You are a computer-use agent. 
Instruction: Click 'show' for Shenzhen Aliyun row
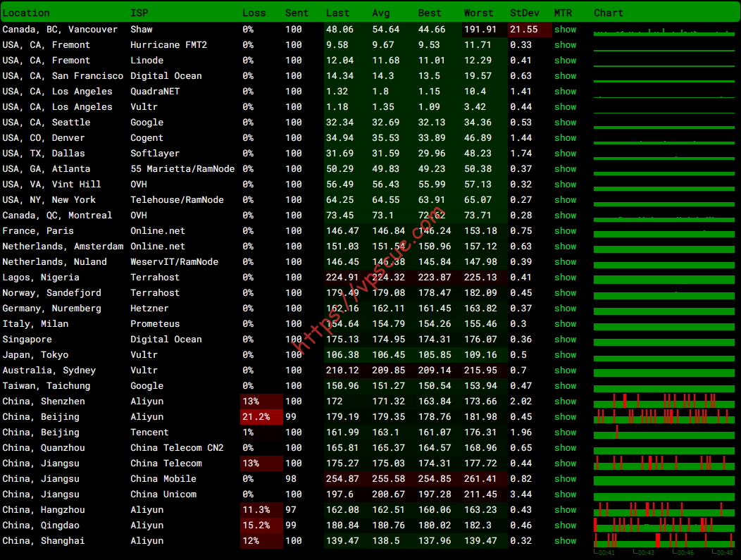coord(565,402)
